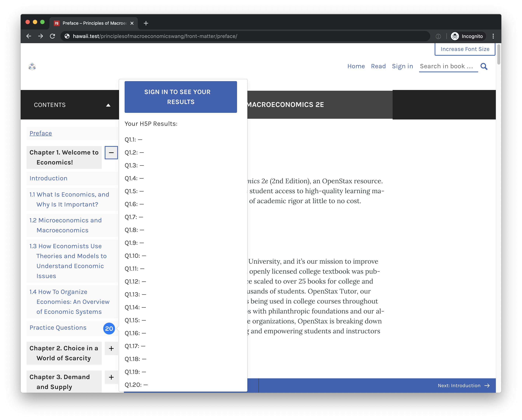Reload the page with refresh icon
This screenshot has height=420, width=522.
[52, 36]
